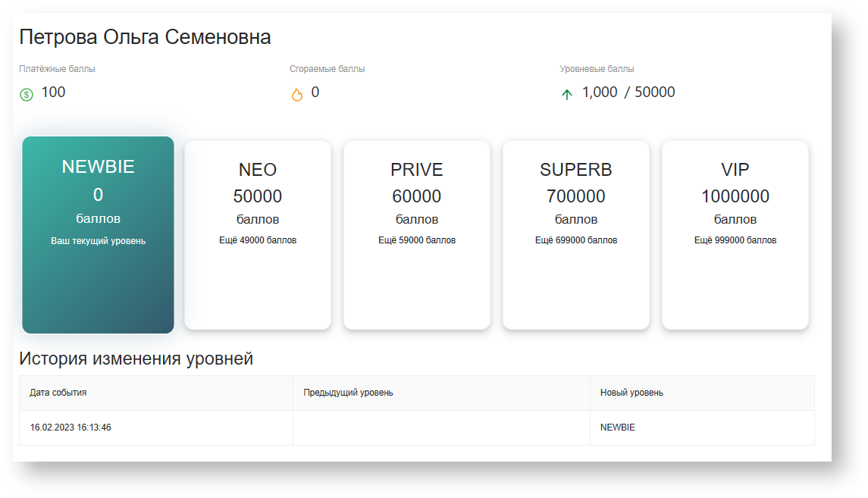Viewport: 868px width, 498px height.
Task: Choose the SUPERB level card
Action: click(576, 235)
